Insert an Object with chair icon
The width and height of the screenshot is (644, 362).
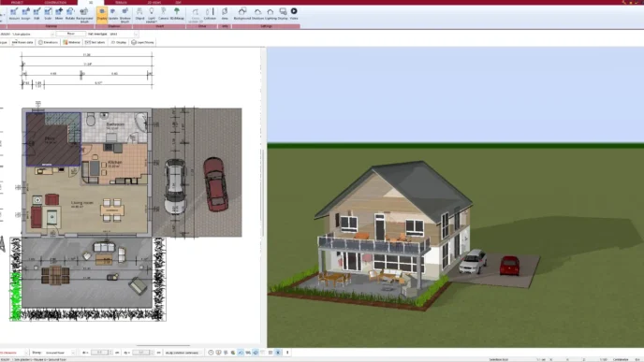click(139, 13)
